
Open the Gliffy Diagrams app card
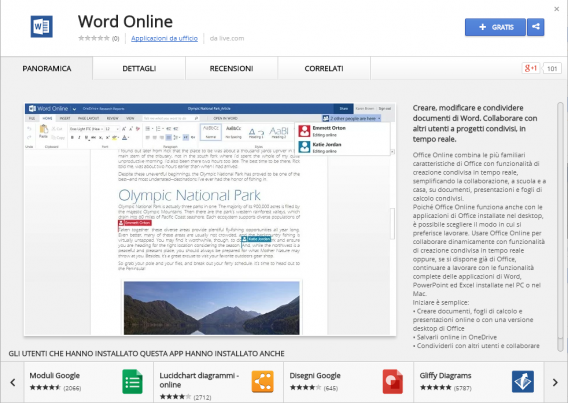coord(479,382)
